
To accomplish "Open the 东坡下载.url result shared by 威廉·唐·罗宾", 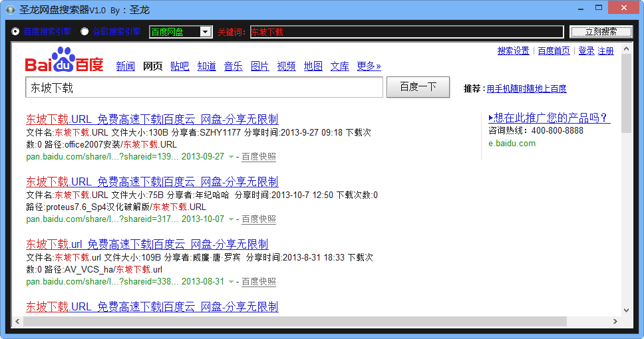I will (x=147, y=244).
